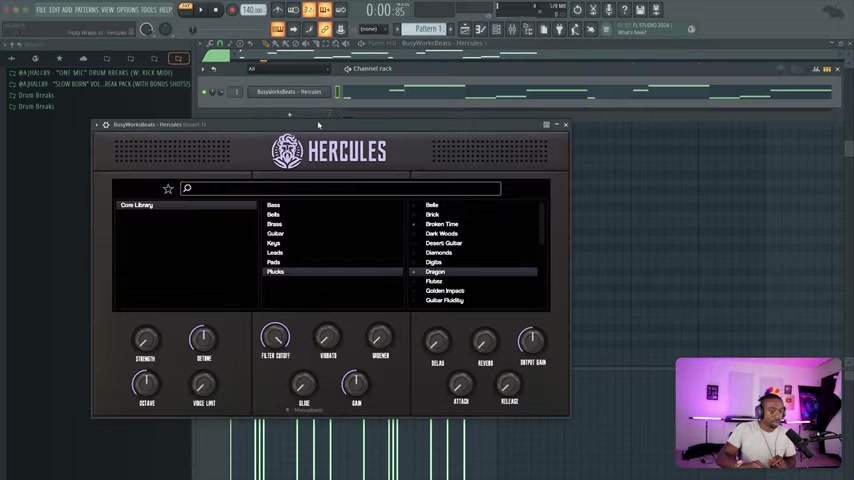Toggle wait for input before recording
This screenshot has height=480, width=854.
[x=293, y=10]
